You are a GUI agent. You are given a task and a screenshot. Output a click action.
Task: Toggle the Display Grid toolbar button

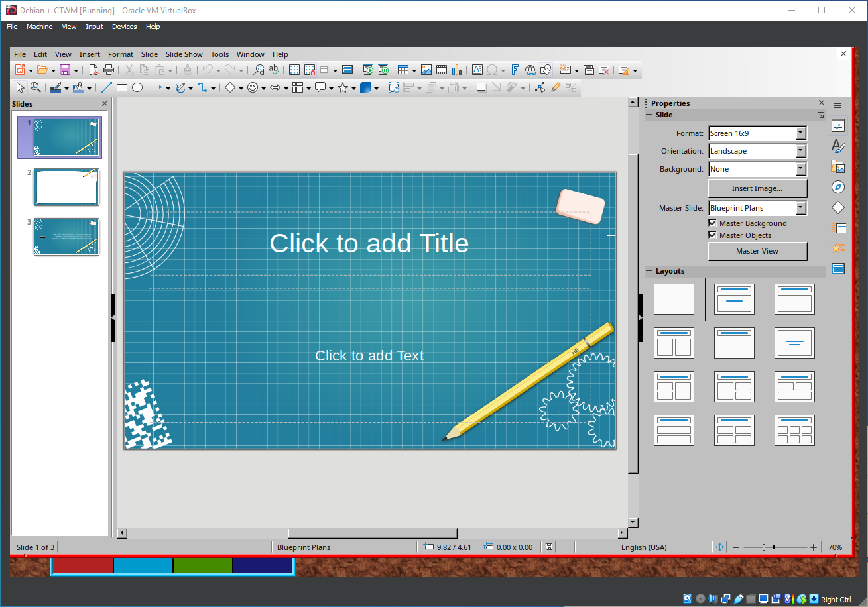(x=294, y=70)
